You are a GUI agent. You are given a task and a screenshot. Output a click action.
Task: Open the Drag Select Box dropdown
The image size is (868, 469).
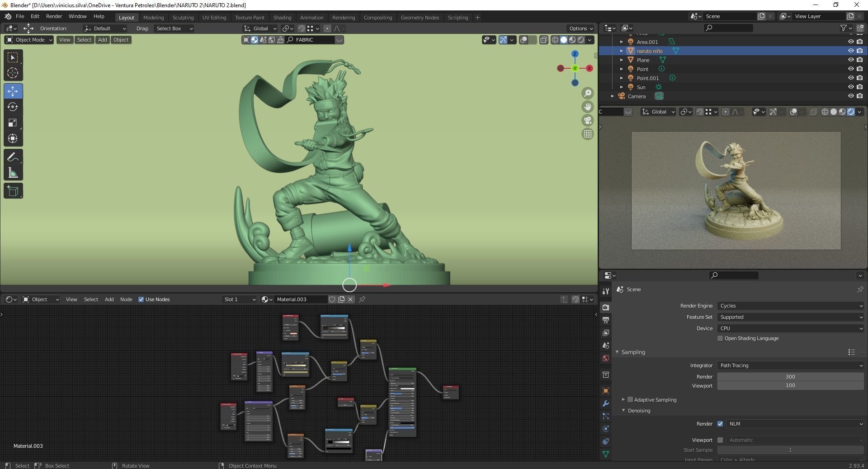point(174,28)
